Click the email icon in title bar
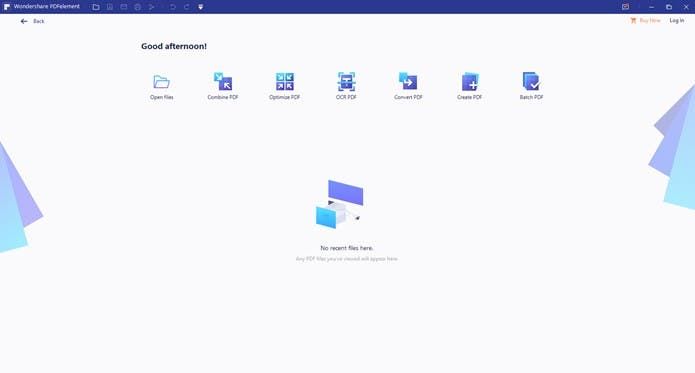Screen dimensions: 695x373 tap(124, 7)
